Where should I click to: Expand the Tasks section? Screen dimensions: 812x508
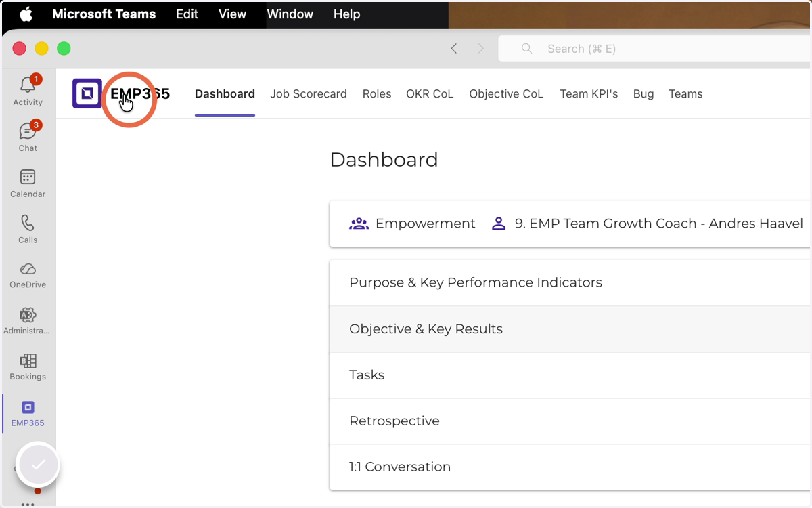click(x=570, y=375)
